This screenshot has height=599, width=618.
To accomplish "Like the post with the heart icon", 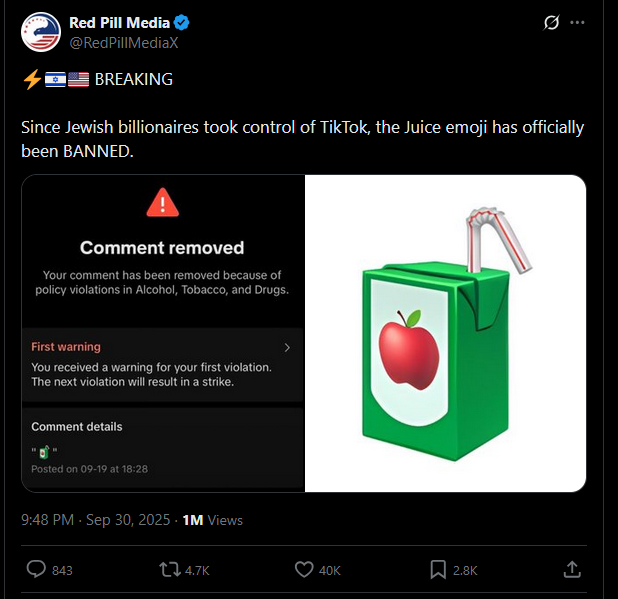I will pos(305,569).
